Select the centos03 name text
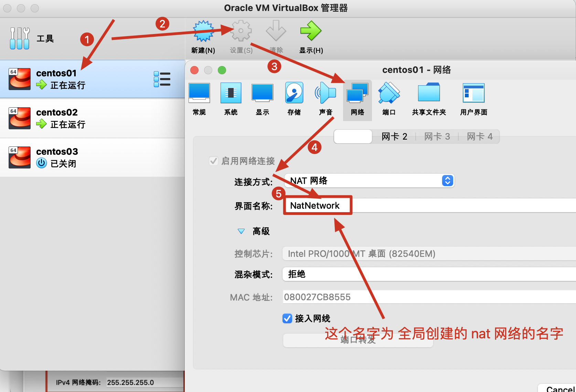The image size is (576, 392). (57, 152)
